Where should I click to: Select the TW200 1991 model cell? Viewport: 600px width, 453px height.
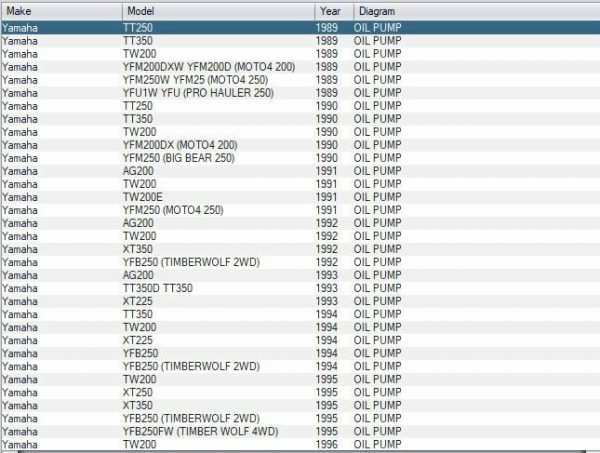[140, 184]
